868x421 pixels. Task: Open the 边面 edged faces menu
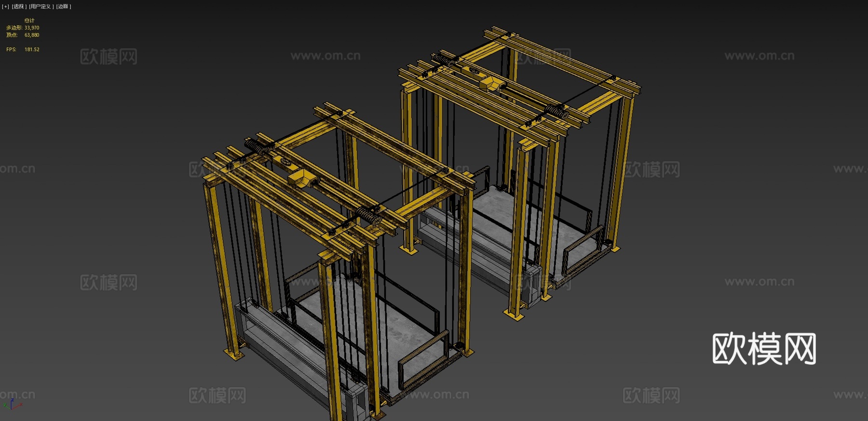[63, 7]
